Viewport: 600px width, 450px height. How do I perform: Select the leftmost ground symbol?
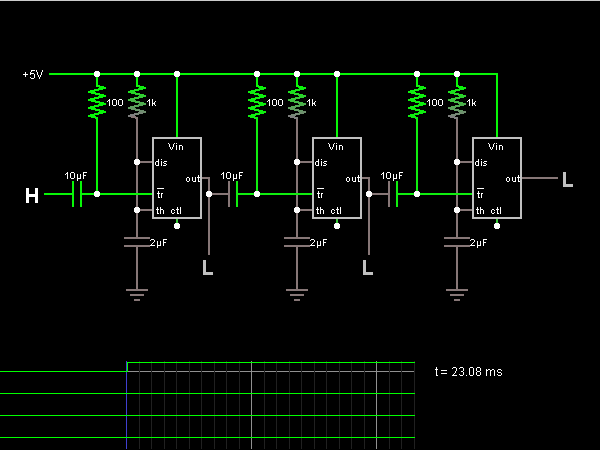click(137, 295)
